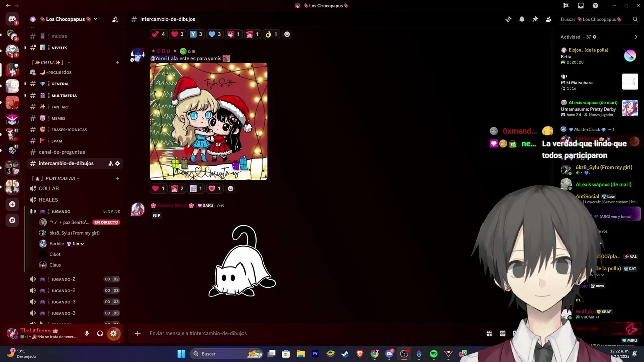
Task: Select the JUGANDO voice channel
Action: tap(75, 211)
